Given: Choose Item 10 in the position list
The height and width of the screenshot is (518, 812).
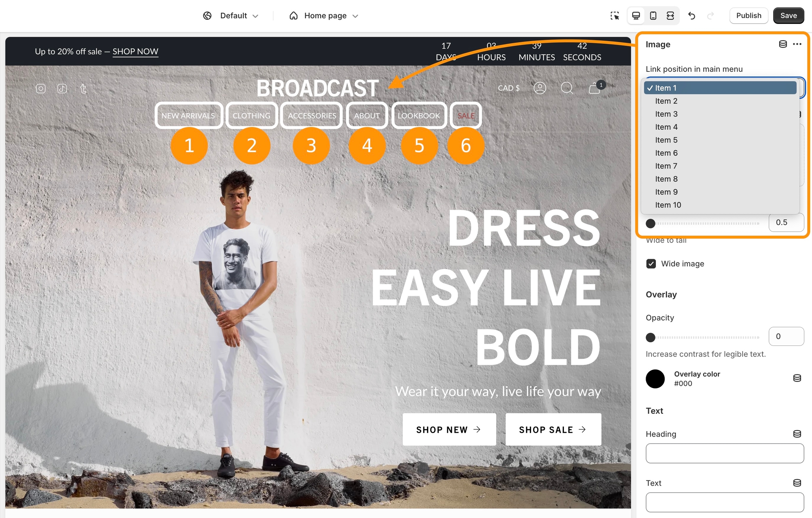Looking at the screenshot, I should (668, 205).
